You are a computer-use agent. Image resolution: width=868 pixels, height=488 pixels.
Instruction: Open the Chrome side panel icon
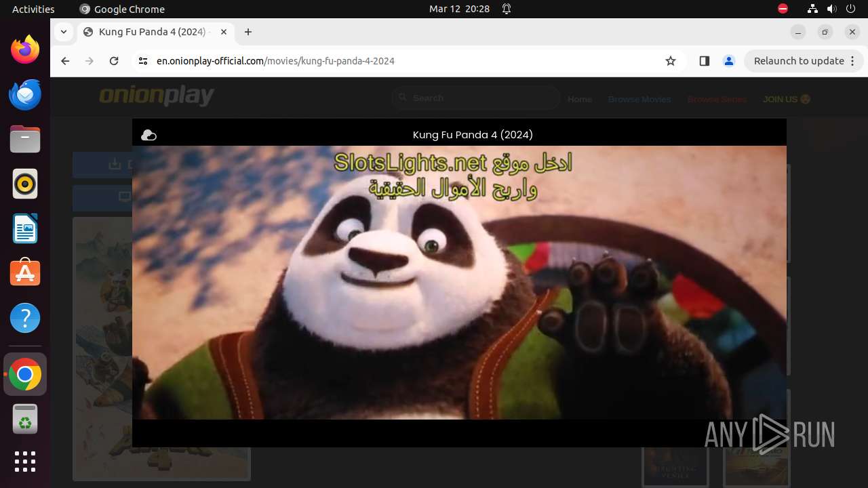pyautogui.click(x=704, y=61)
